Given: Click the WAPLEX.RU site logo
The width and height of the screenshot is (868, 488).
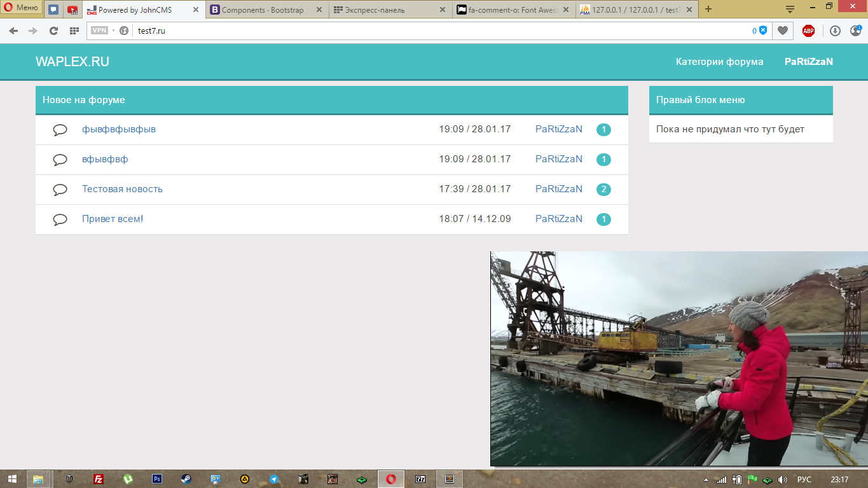Looking at the screenshot, I should pyautogui.click(x=72, y=62).
